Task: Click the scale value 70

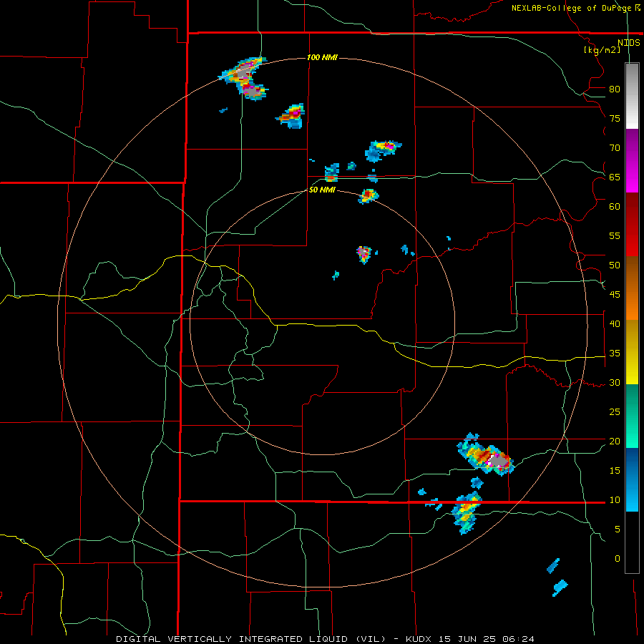Action: pos(615,148)
